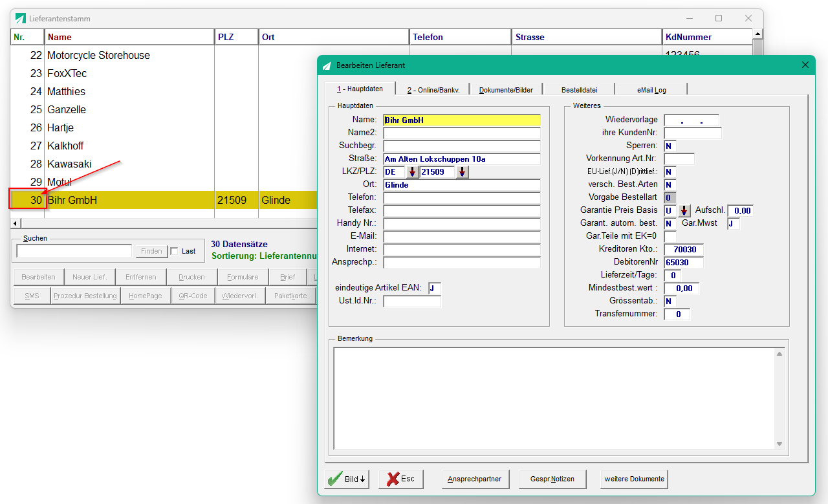The width and height of the screenshot is (828, 504).
Task: Click the ihre KundenNr field
Action: click(693, 133)
